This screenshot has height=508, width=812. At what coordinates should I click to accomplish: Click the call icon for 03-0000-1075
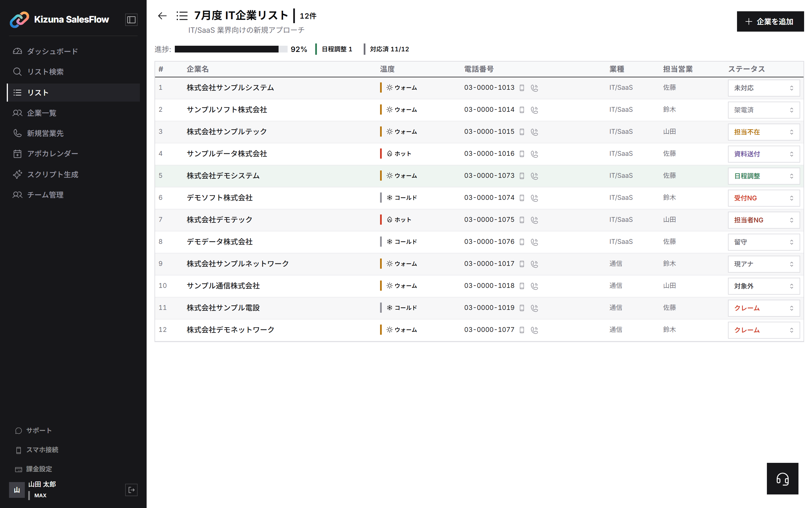click(x=534, y=220)
